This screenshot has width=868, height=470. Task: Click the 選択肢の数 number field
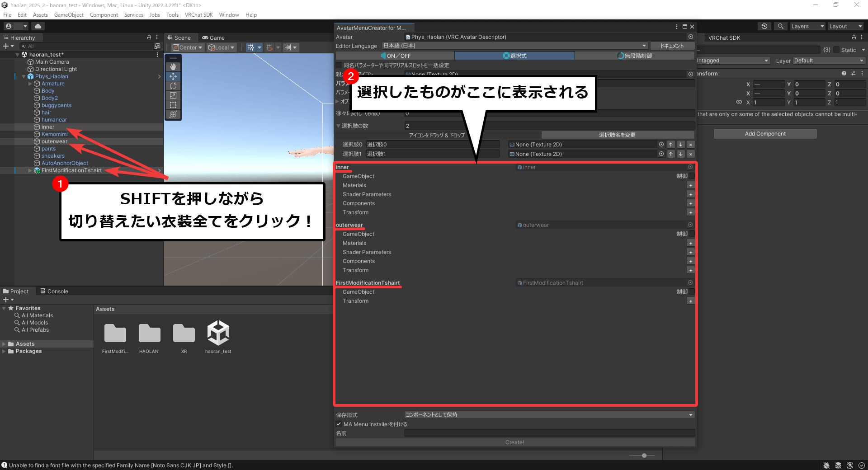point(549,126)
